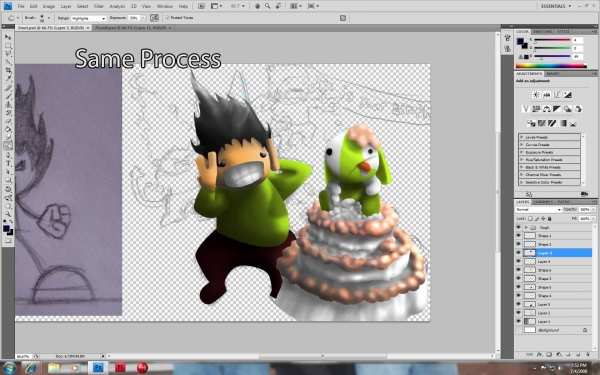Screen dimensions: 600x375
Task: Expand the Dough layer group
Action: pos(526,227)
